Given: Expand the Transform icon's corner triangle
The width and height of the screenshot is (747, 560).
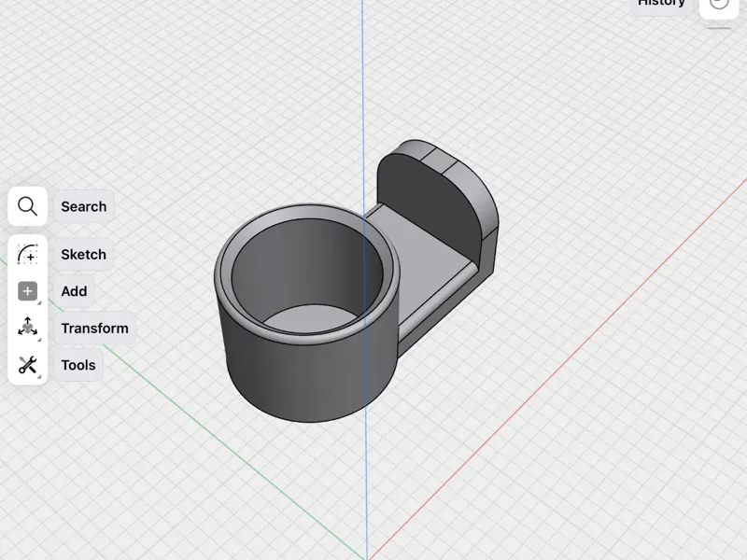Looking at the screenshot, I should [x=39, y=340].
